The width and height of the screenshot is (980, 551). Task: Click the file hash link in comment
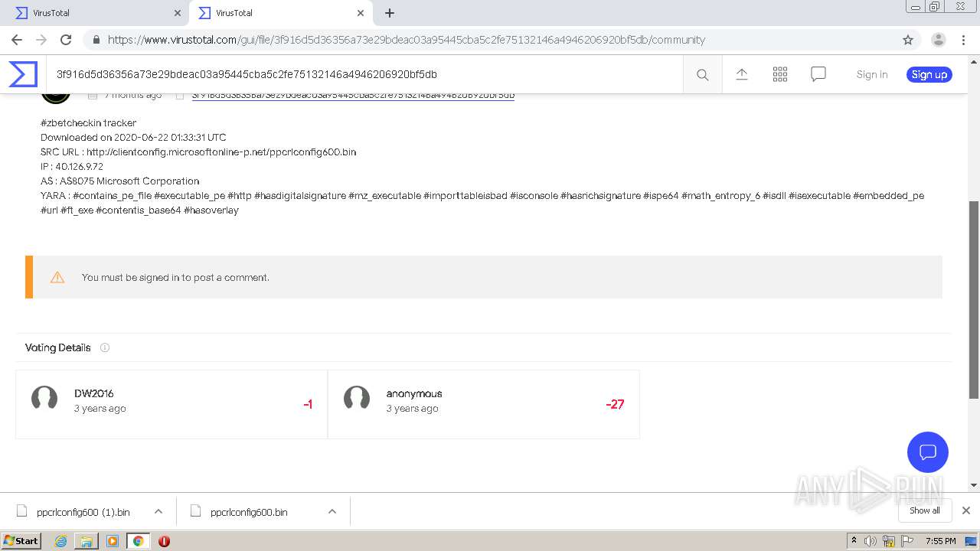click(x=353, y=96)
